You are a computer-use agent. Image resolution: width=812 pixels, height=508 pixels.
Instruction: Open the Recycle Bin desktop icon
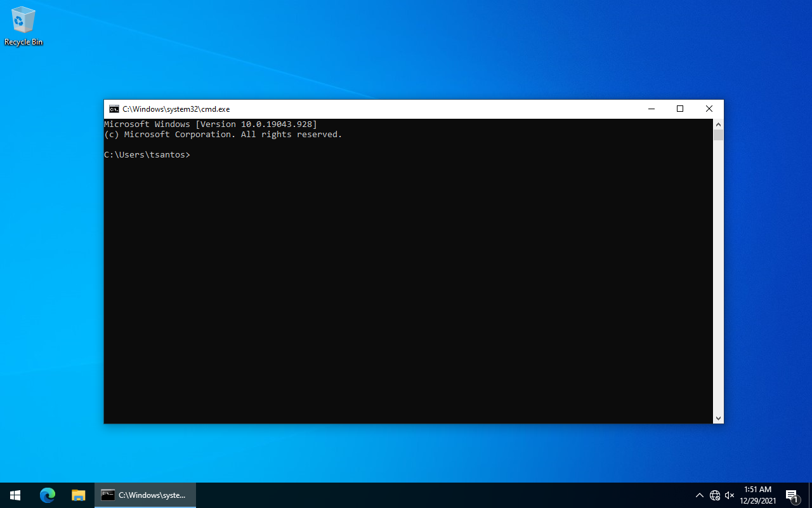pos(23,25)
